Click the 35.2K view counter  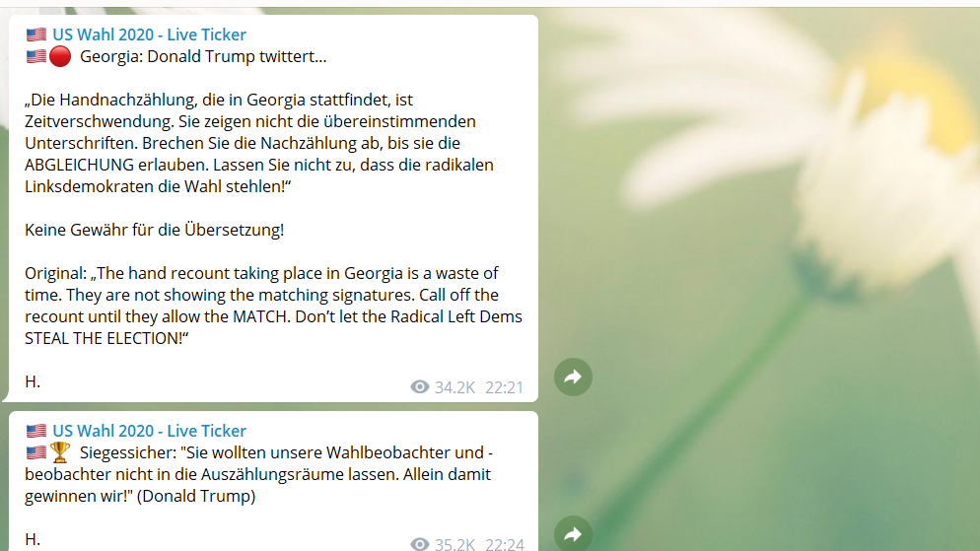455,544
